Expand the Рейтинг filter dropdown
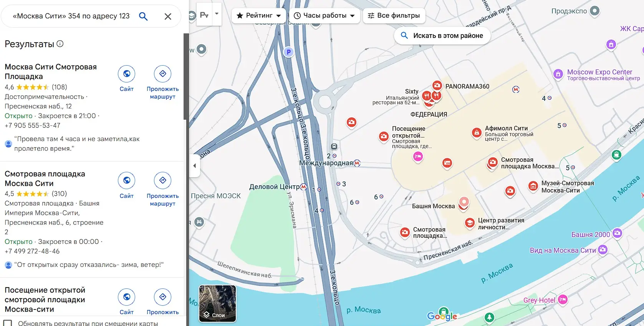The width and height of the screenshot is (644, 326). pos(258,16)
